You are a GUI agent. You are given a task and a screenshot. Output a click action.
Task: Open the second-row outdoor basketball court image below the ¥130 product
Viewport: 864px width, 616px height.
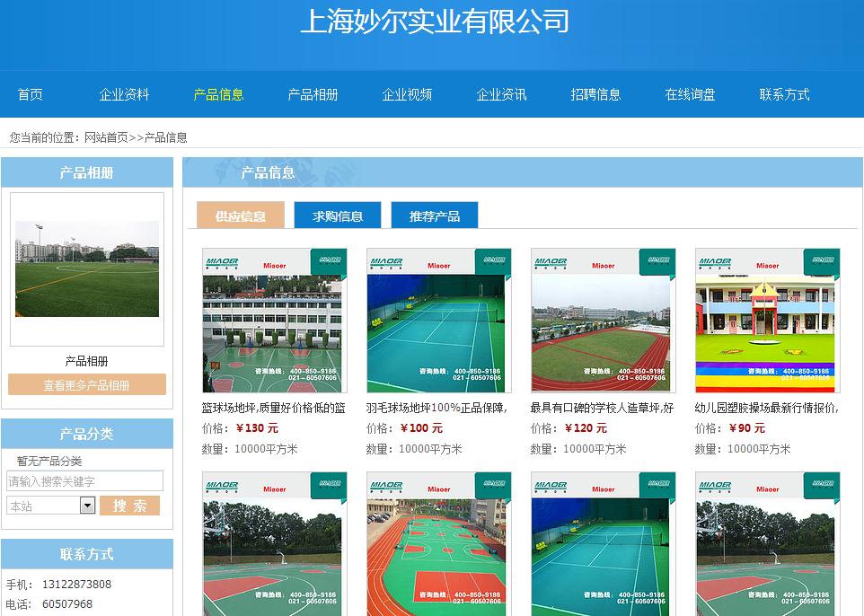pos(275,544)
